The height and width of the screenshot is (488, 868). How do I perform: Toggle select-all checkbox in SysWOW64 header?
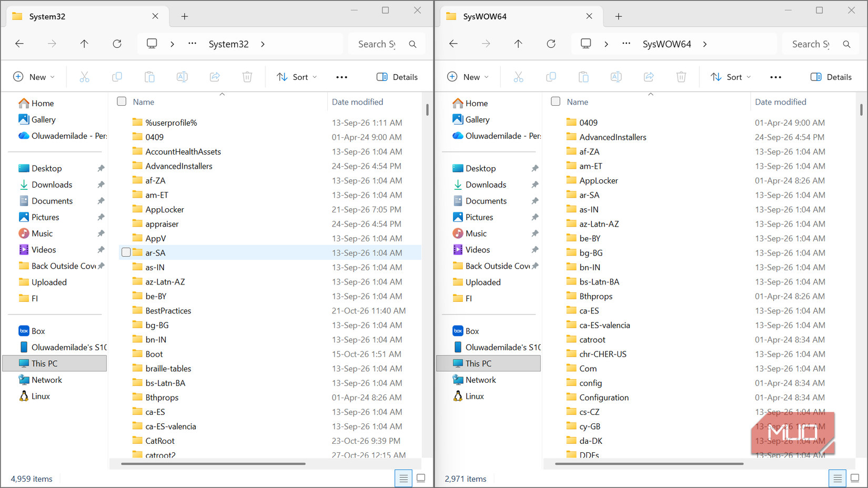(x=556, y=101)
